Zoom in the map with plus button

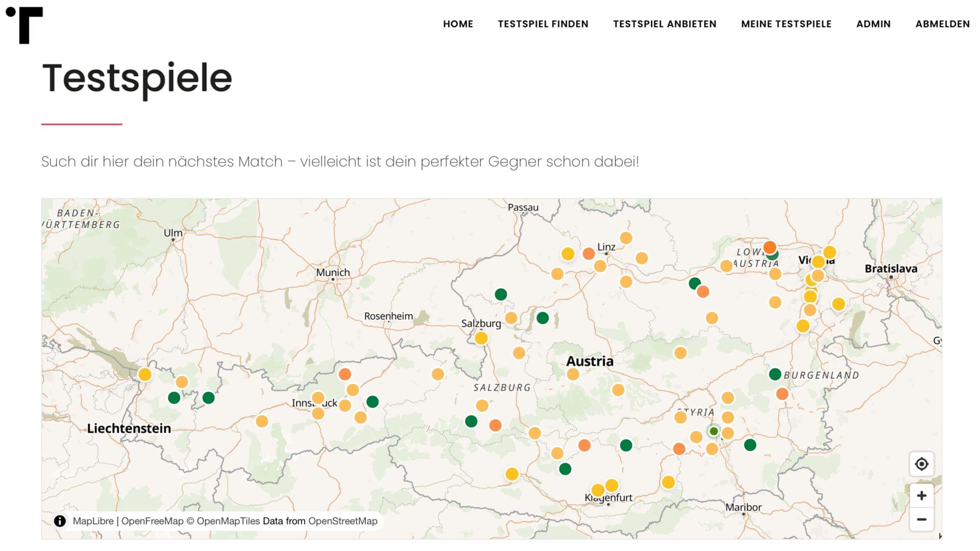pos(921,496)
